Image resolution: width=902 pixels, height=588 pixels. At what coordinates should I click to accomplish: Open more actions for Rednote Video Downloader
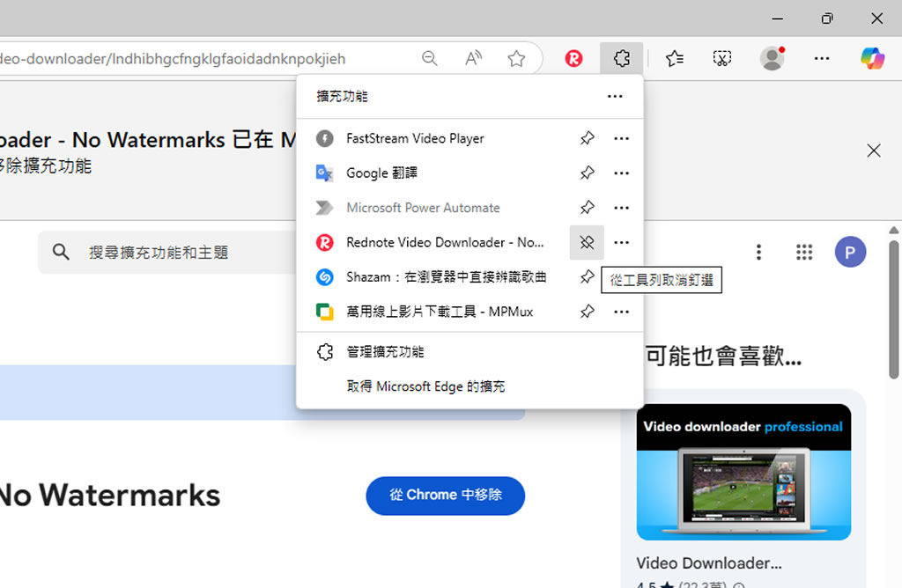coord(621,243)
